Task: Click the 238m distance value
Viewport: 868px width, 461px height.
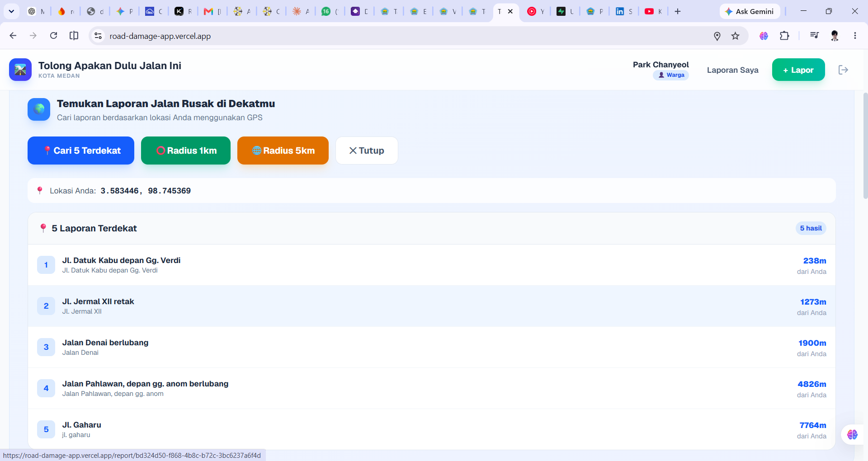Action: coord(815,261)
